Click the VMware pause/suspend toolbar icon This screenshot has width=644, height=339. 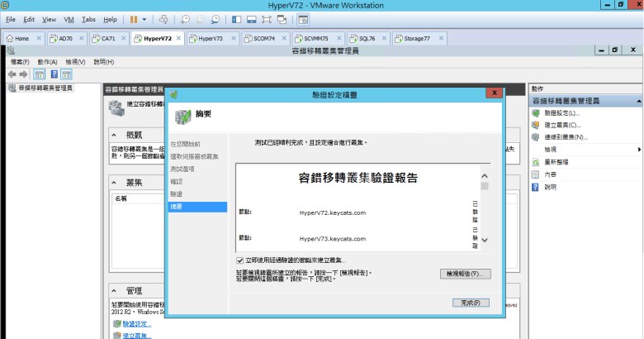(135, 18)
